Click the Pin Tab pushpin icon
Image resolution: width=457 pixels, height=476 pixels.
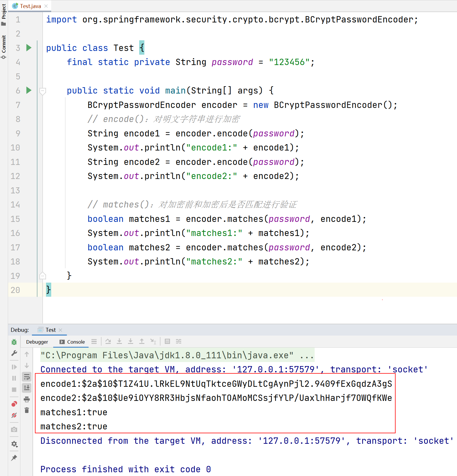click(x=14, y=458)
